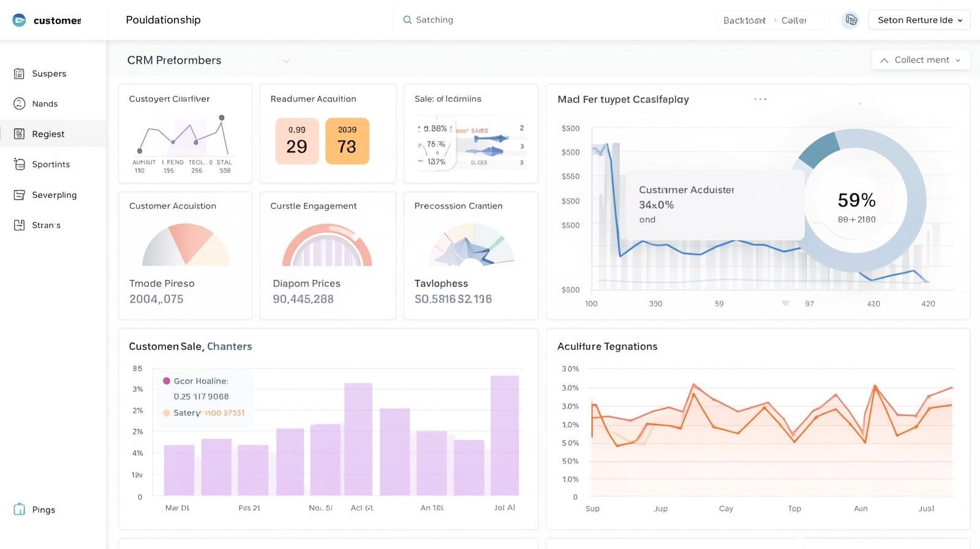Image resolution: width=980 pixels, height=549 pixels.
Task: Click the pink Gcor Hoaline legend dot
Action: (x=166, y=381)
